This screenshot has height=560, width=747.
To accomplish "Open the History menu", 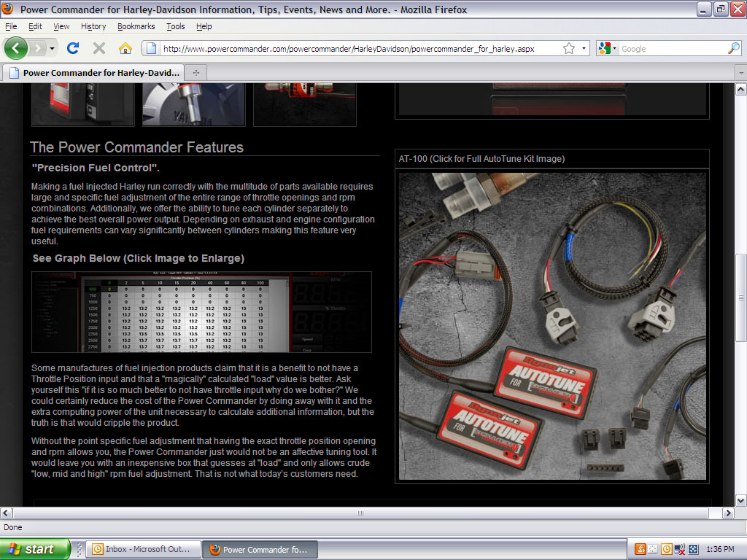I will pyautogui.click(x=93, y=26).
